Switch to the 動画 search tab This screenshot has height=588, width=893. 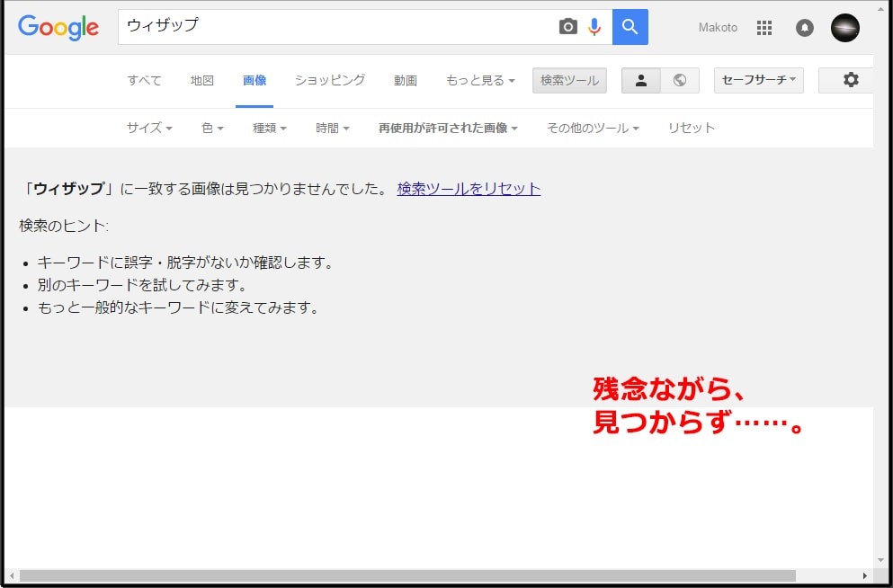point(405,80)
